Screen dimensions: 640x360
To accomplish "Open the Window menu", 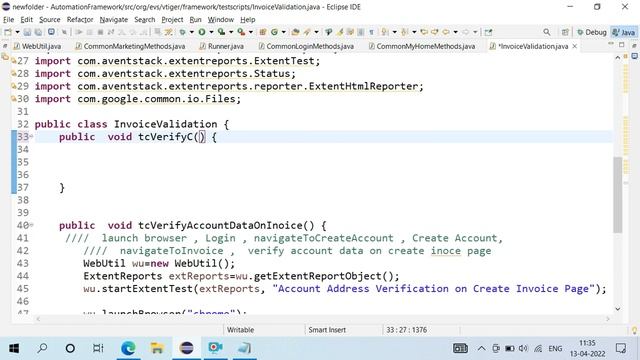I will click(x=220, y=20).
